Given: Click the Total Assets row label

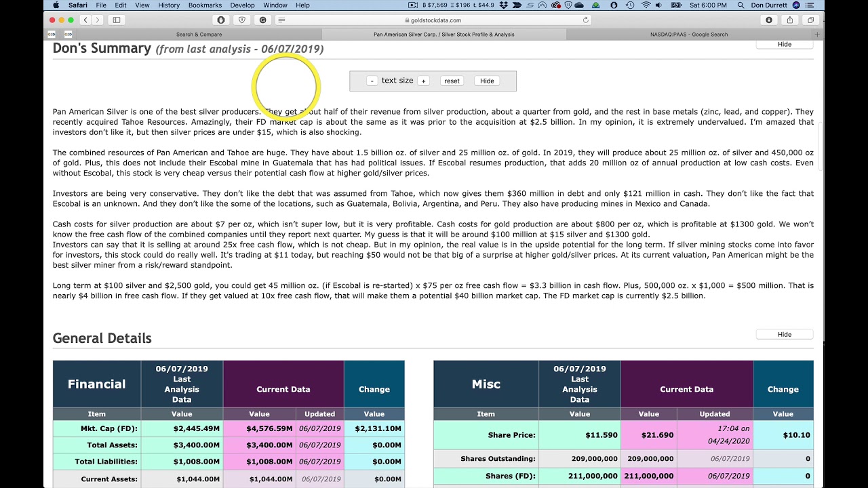Looking at the screenshot, I should coord(113,445).
